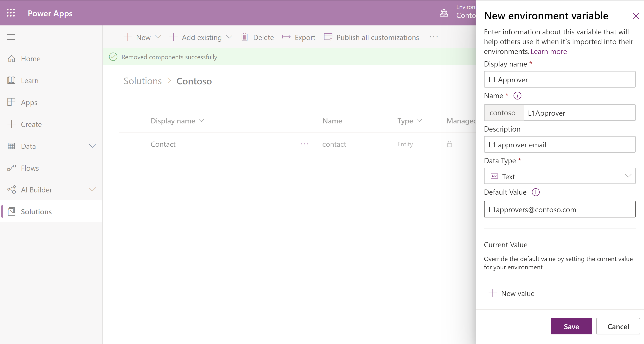Screen dimensions: 644x344
Task: Click the Solutions sidebar icon
Action: click(11, 211)
